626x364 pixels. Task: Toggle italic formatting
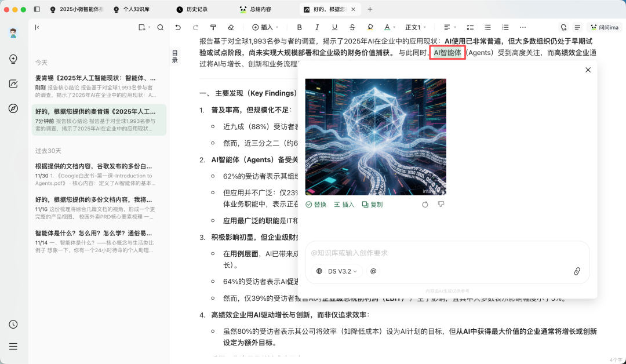[x=316, y=27]
